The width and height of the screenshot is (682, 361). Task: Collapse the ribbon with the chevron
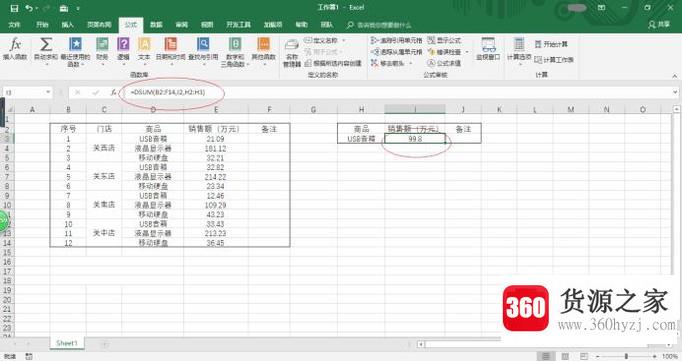point(675,76)
